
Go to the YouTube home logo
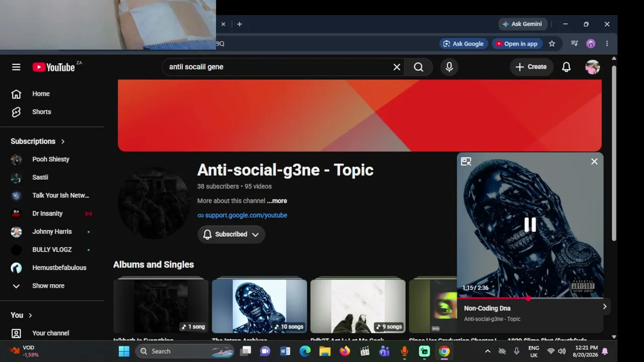[x=54, y=67]
